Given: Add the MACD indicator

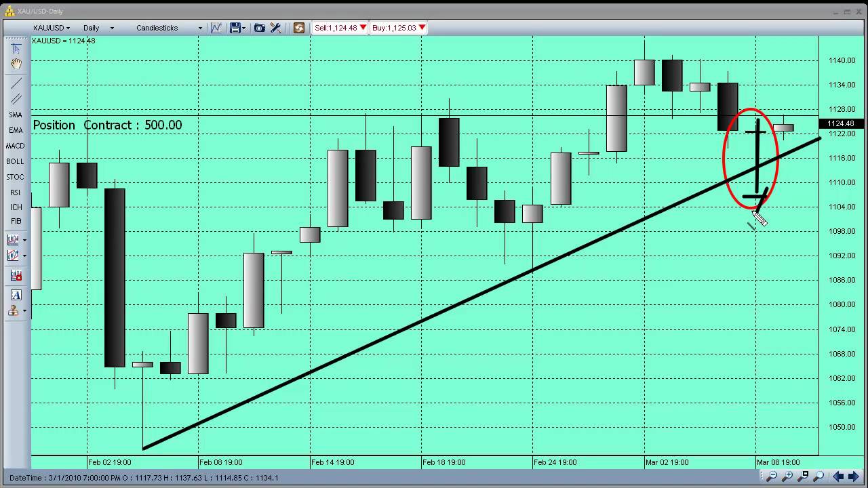Looking at the screenshot, I should pyautogui.click(x=16, y=146).
